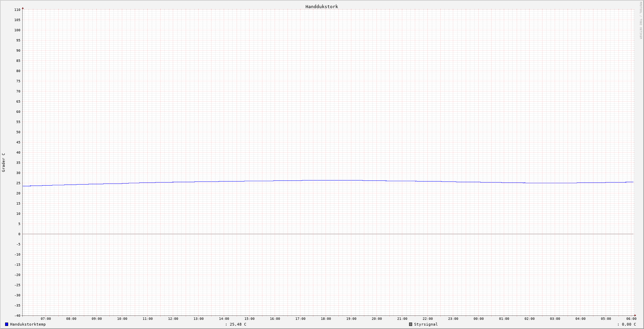This screenshot has width=644, height=329.
Task: Click the RRDTOOL / TOBI OETIKER watermark
Action: (x=641, y=20)
